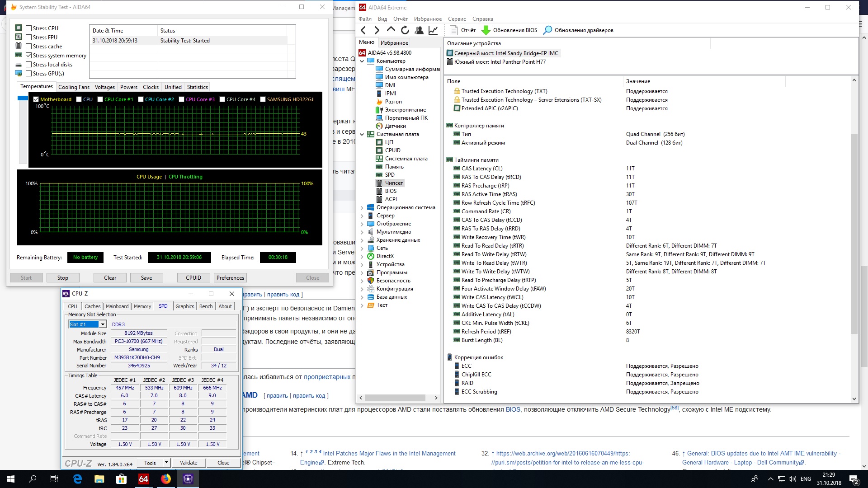Open the Slot #1 memory dropdown
This screenshot has width=868, height=488.
pos(103,324)
